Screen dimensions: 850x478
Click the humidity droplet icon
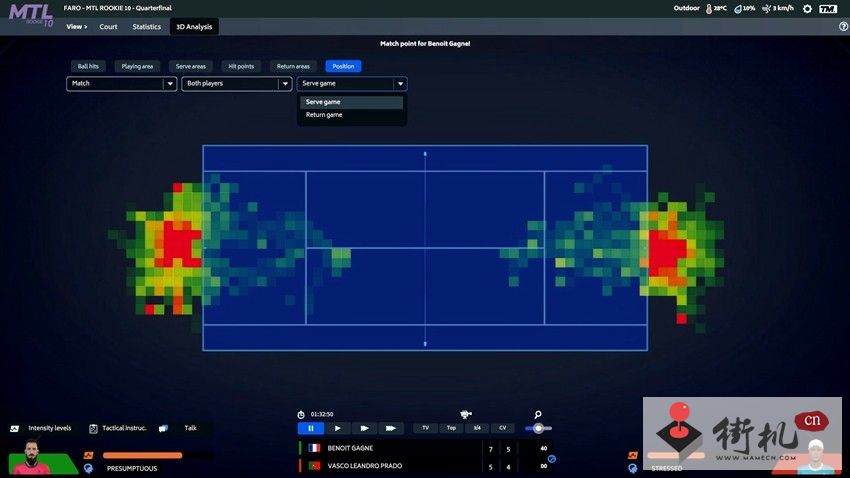click(x=738, y=9)
